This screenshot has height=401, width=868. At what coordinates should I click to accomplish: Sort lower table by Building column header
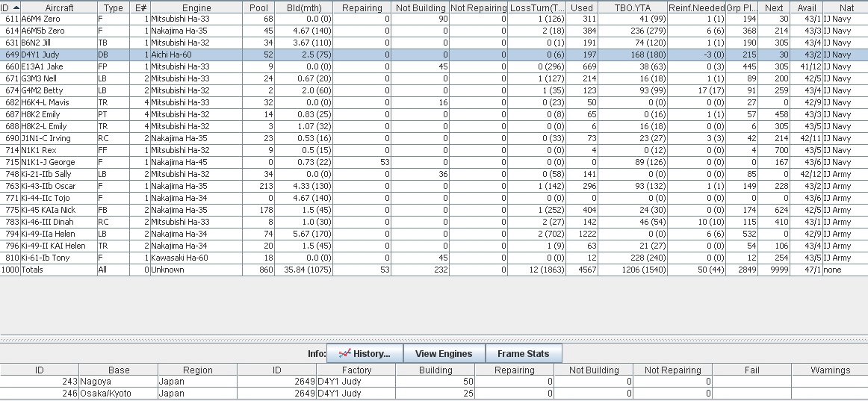pyautogui.click(x=435, y=370)
